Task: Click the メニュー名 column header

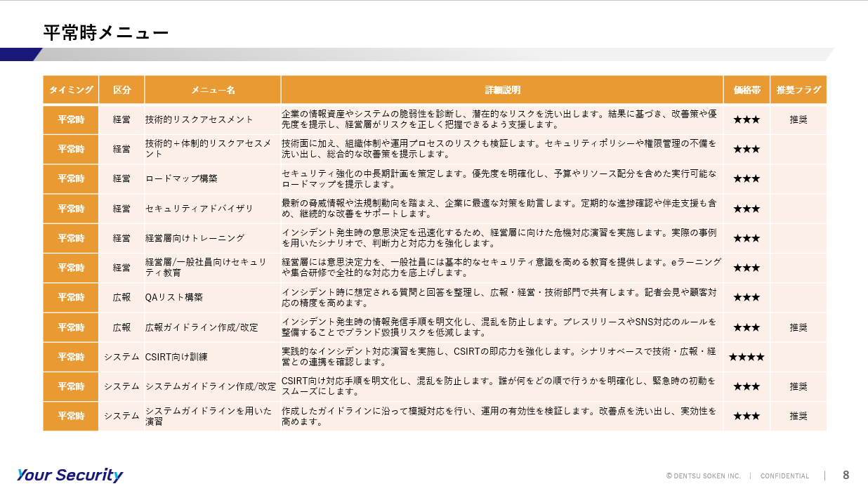Action: click(x=213, y=90)
